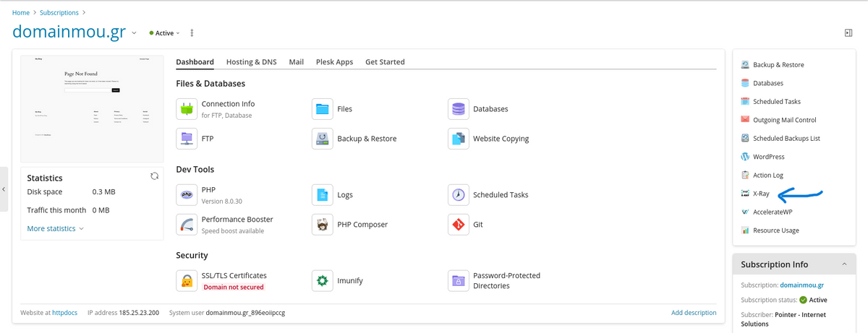Image resolution: width=868 pixels, height=333 pixels.
Task: Click the PHP Composer icon
Action: (x=323, y=225)
